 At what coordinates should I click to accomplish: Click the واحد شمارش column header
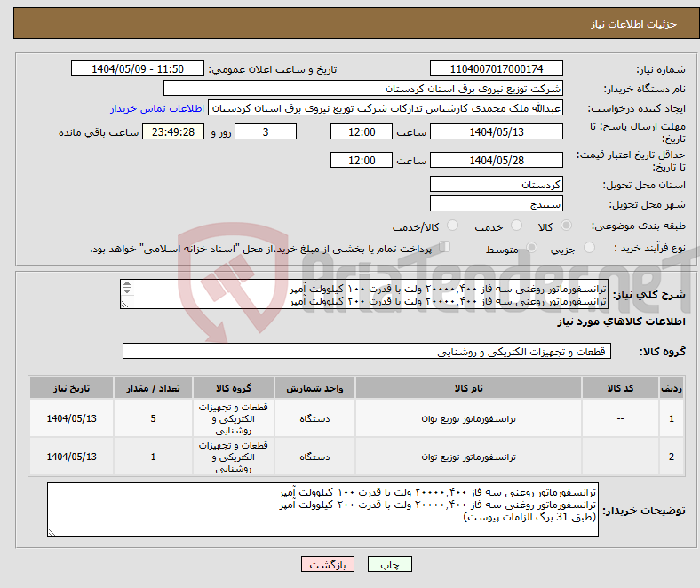[x=314, y=388]
